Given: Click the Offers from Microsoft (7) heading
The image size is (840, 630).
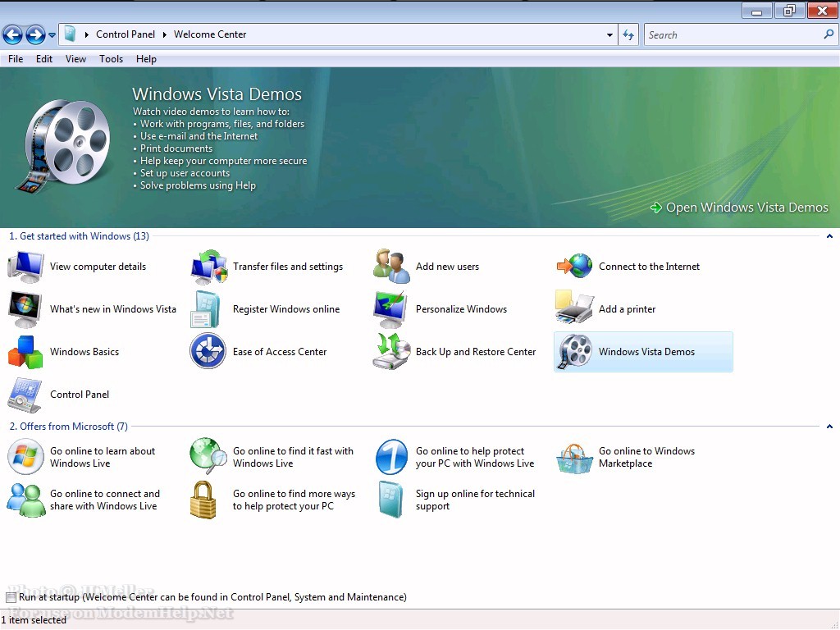Looking at the screenshot, I should pyautogui.click(x=69, y=427).
